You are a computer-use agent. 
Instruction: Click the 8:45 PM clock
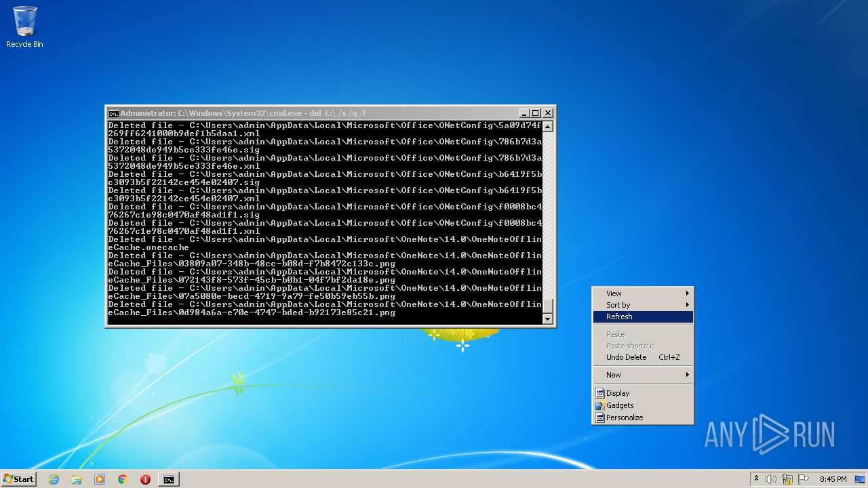(x=833, y=479)
